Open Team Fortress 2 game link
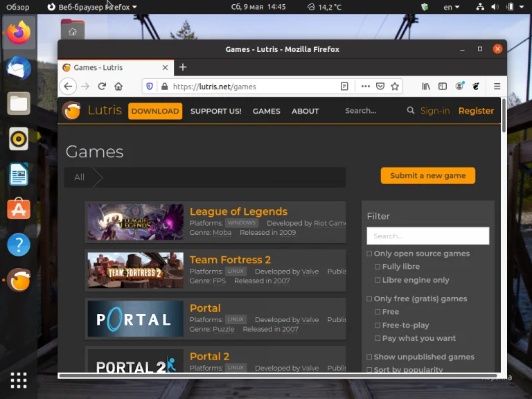This screenshot has height=399, width=532. pos(230,260)
